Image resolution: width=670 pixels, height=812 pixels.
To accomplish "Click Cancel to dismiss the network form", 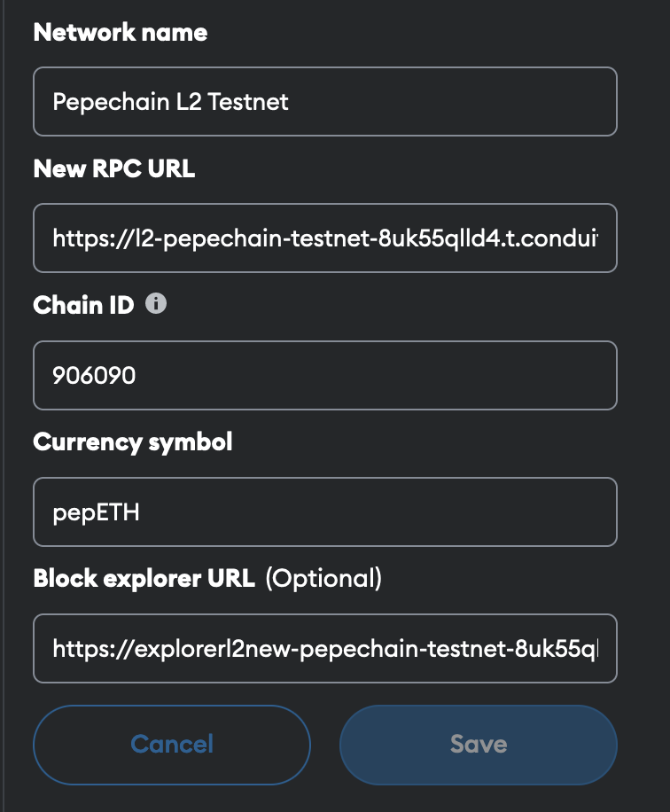I will pos(171,745).
